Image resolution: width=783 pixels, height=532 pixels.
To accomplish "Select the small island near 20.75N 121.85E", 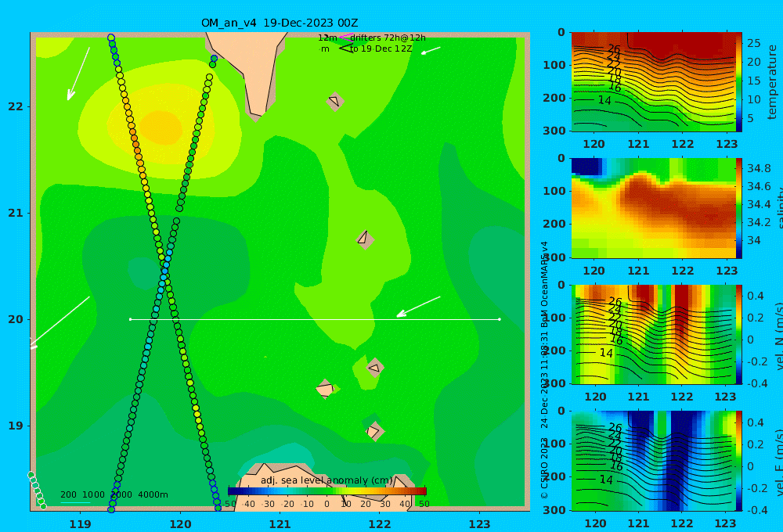I will pos(365,239).
